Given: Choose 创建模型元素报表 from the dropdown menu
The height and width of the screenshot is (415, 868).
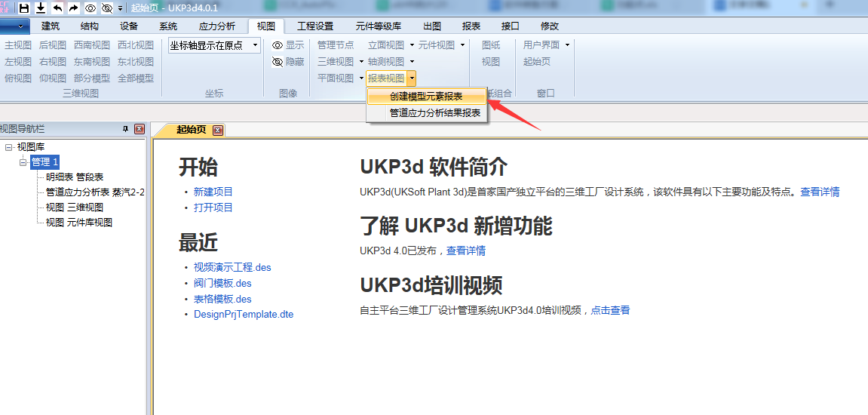Looking at the screenshot, I should tap(426, 97).
